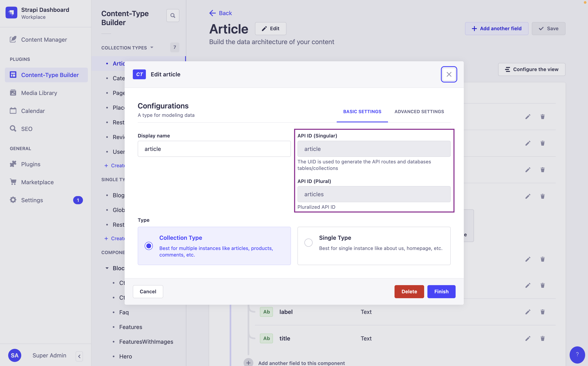
Task: Expand the COLLECTION TYPES section dropdown
Action: point(152,47)
